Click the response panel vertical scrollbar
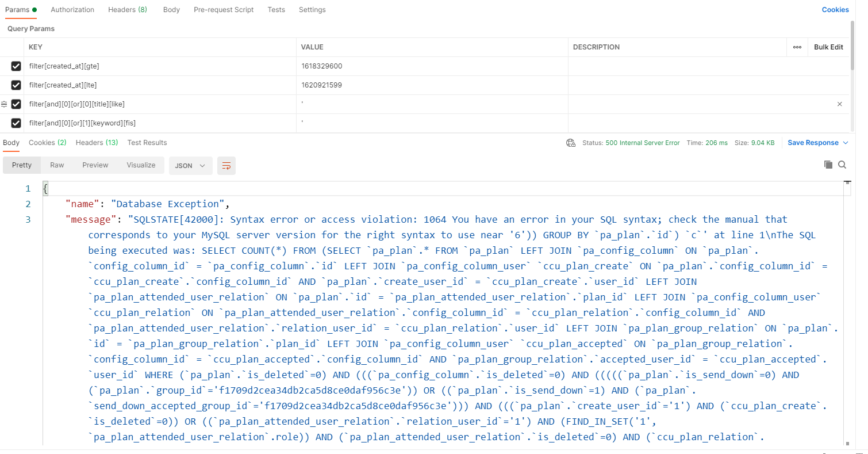 point(847,311)
